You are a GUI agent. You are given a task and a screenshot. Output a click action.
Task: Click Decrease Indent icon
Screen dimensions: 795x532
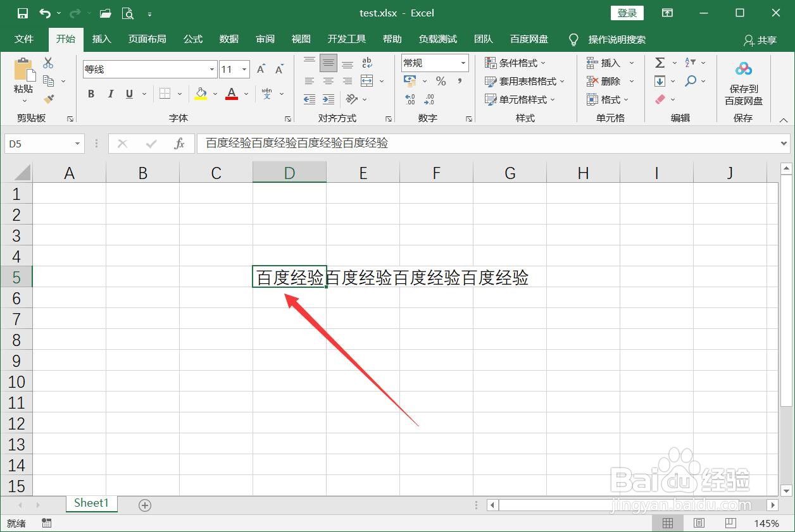[310, 99]
